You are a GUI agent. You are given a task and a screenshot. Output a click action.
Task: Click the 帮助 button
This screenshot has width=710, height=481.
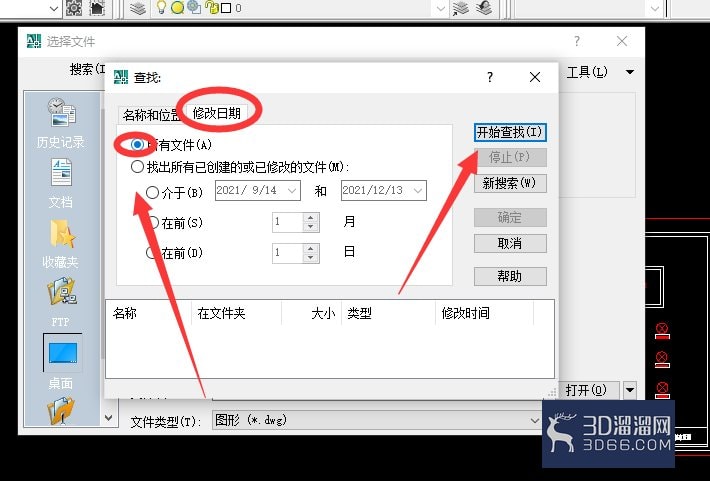pyautogui.click(x=510, y=276)
